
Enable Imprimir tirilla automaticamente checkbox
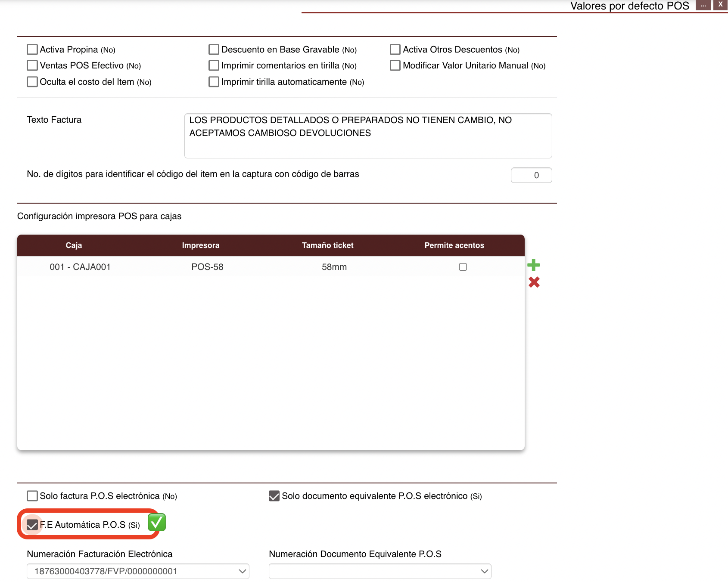pyautogui.click(x=214, y=82)
